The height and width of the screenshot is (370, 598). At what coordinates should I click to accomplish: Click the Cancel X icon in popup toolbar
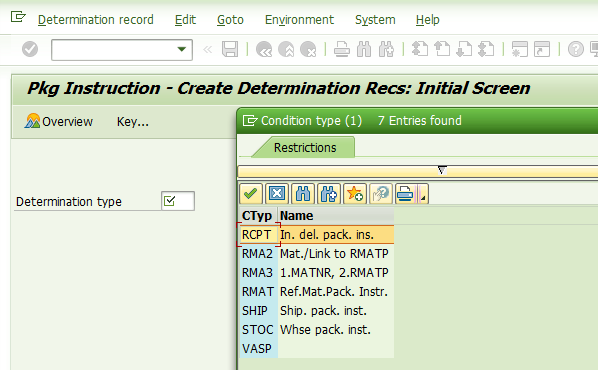pos(276,194)
